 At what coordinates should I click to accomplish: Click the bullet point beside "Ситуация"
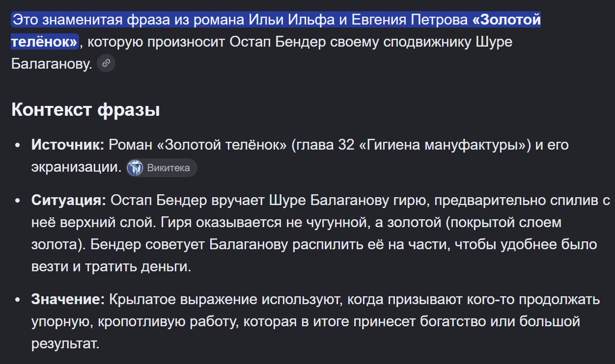click(18, 201)
